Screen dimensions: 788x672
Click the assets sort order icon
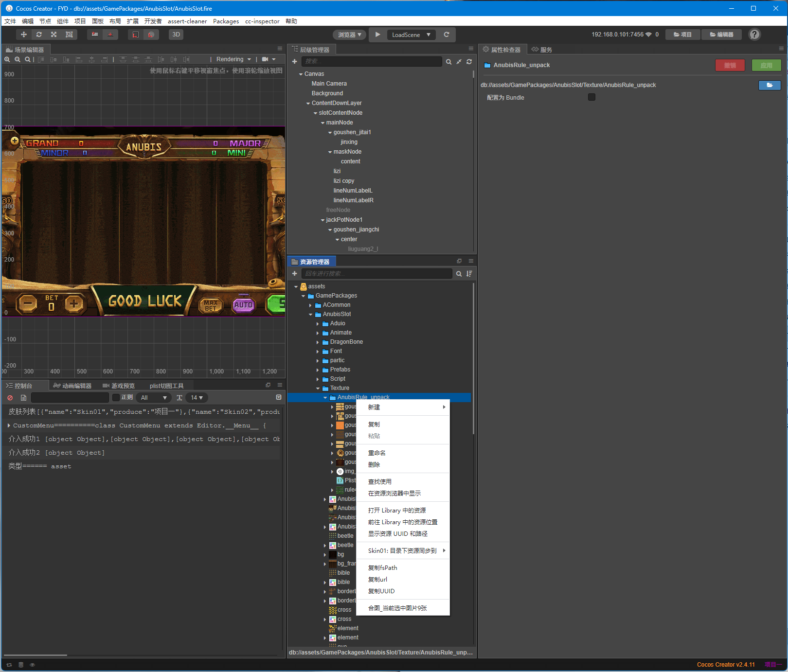[x=469, y=274]
